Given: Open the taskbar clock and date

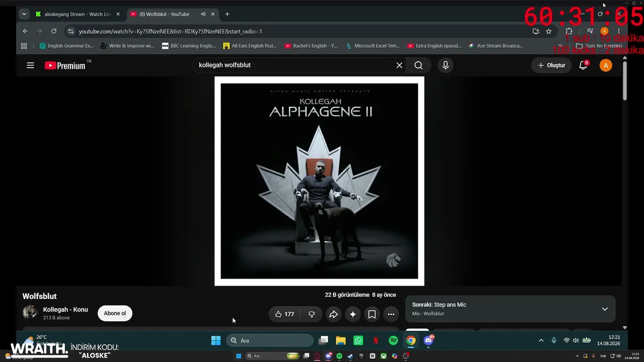Looking at the screenshot, I should pyautogui.click(x=609, y=340).
